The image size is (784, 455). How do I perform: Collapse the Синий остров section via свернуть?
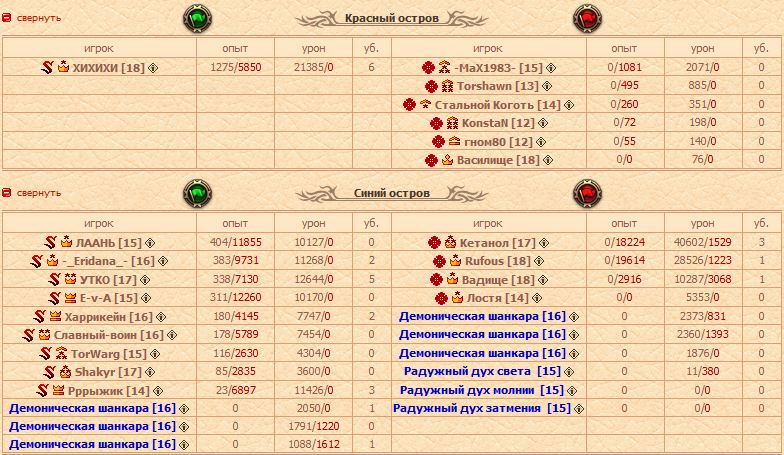38,193
